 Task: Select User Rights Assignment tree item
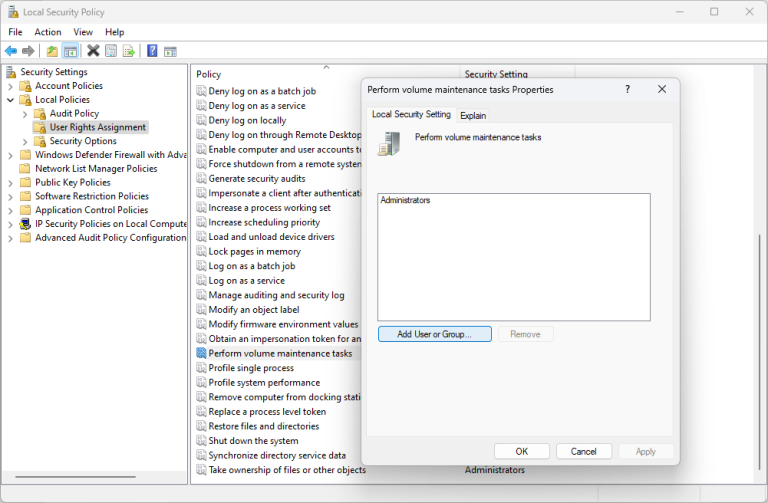click(x=97, y=127)
